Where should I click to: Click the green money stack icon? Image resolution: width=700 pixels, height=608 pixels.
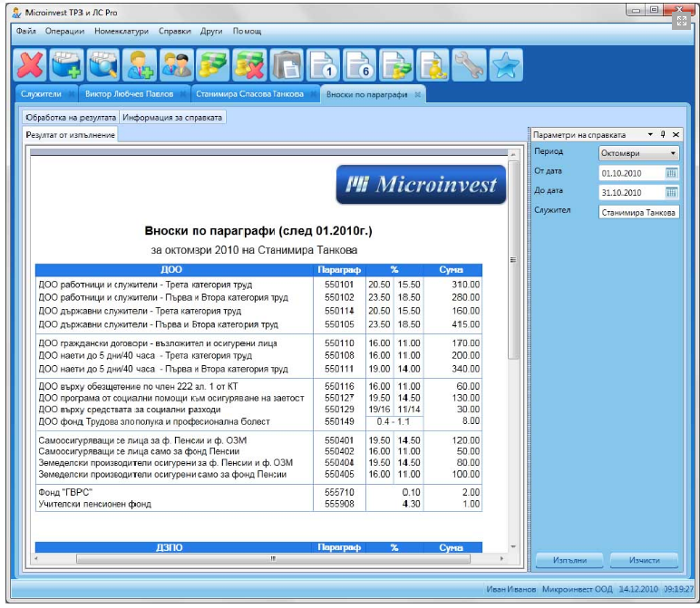tap(212, 64)
